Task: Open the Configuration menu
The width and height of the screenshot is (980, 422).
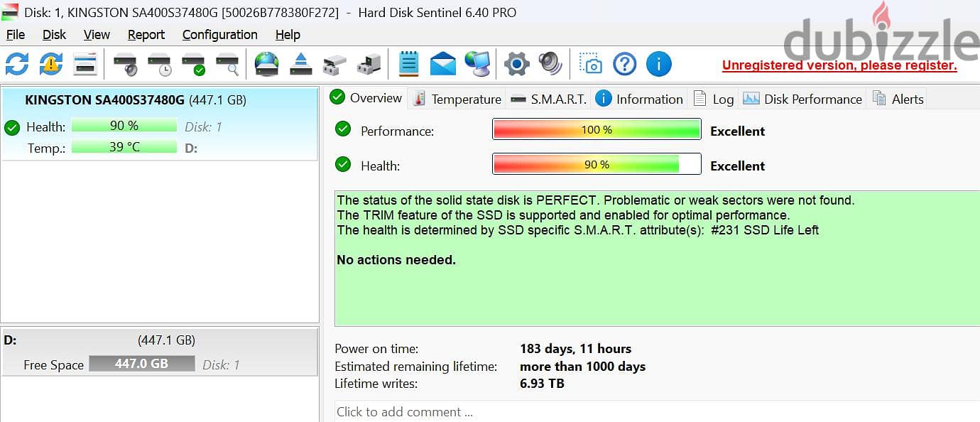Action: click(219, 34)
